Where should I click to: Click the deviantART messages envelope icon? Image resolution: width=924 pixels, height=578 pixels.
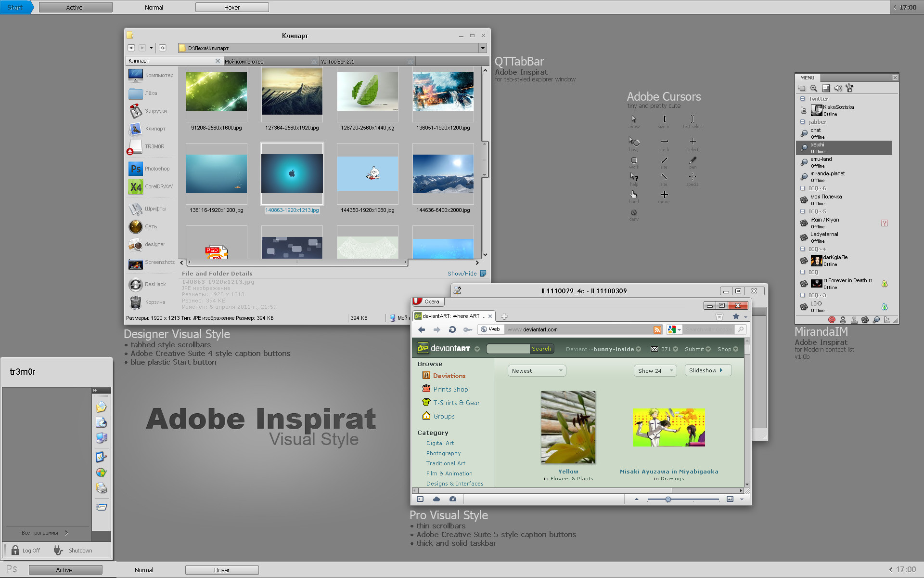point(654,349)
